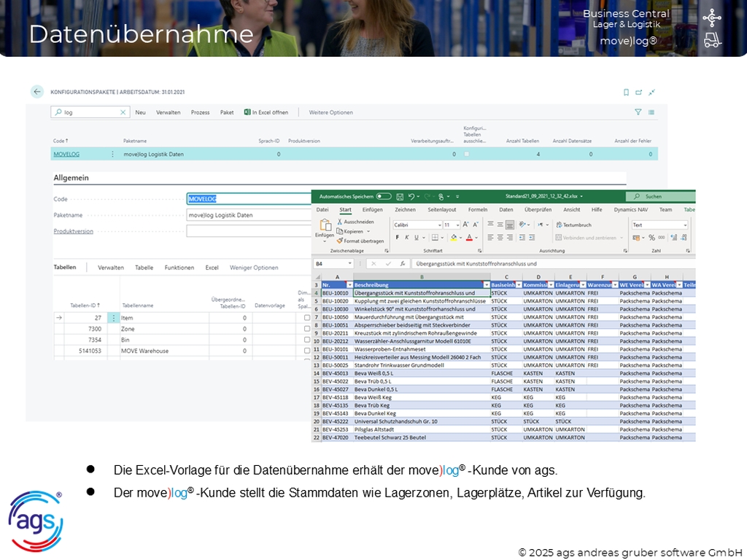Click the bookmark icon in Business Central
This screenshot has height=560, width=747.
tap(626, 93)
